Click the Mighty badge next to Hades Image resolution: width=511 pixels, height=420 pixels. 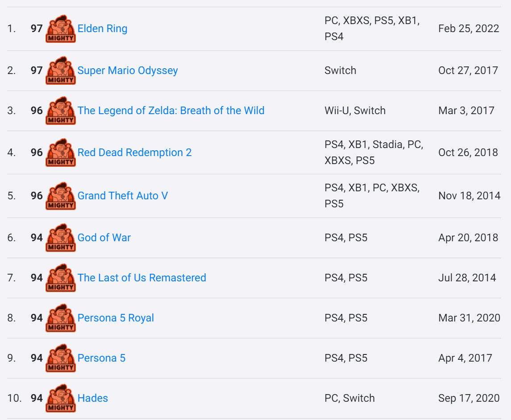(61, 399)
